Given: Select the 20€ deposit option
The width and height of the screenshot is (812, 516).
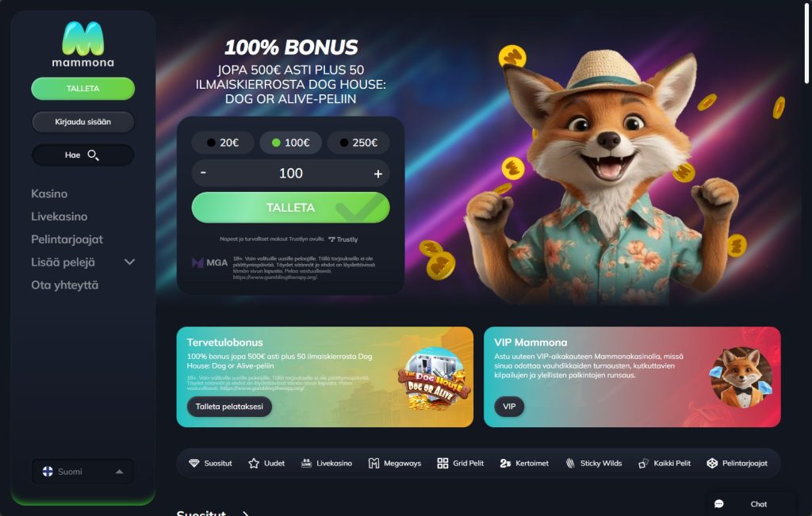Looking at the screenshot, I should pyautogui.click(x=223, y=143).
